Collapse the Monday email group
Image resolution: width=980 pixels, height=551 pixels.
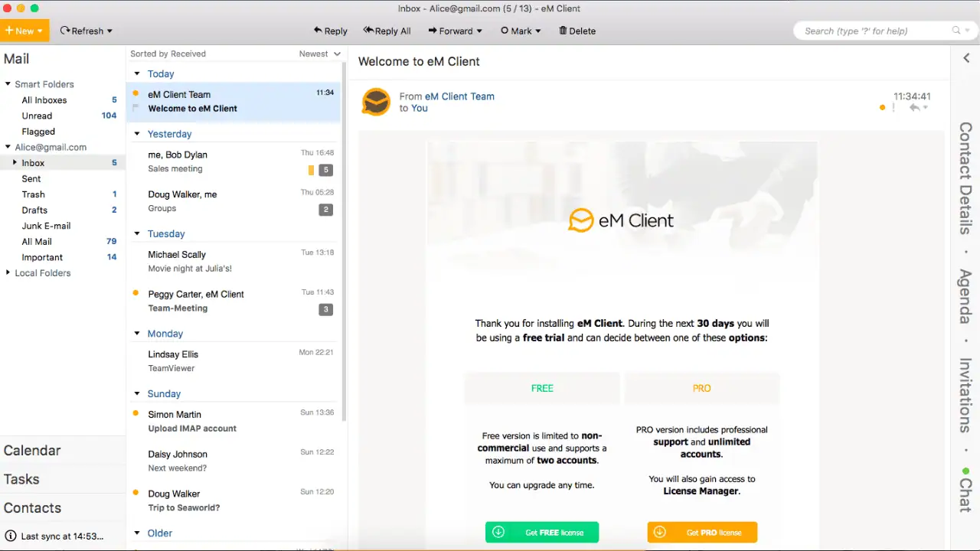coord(137,334)
